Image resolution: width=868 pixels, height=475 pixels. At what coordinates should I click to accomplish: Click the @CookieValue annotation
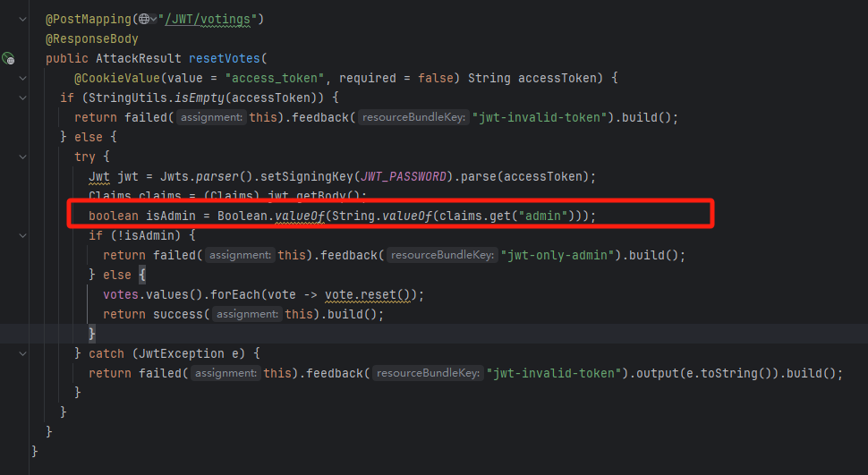click(x=117, y=78)
